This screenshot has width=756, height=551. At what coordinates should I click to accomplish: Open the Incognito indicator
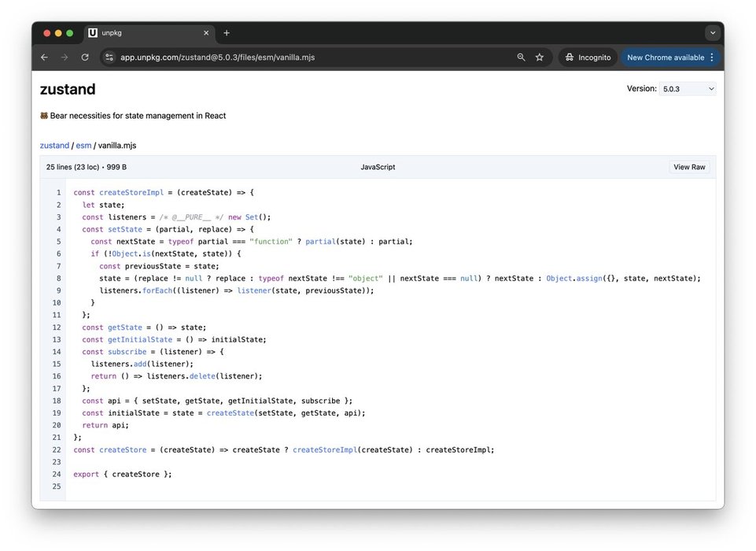(x=588, y=57)
